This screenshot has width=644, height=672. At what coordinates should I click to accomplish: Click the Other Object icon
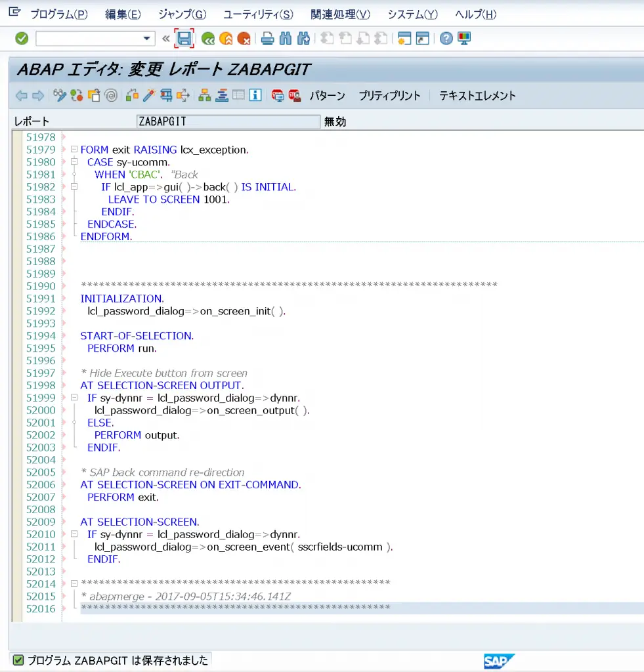click(x=94, y=95)
